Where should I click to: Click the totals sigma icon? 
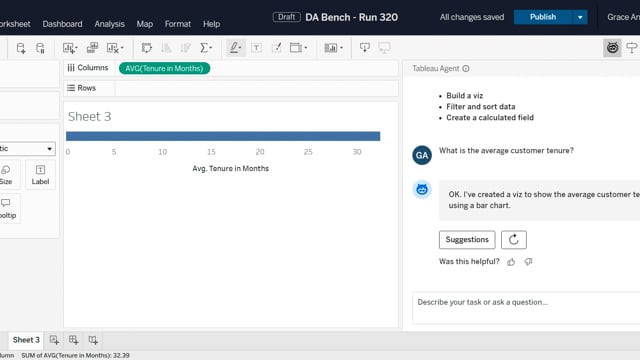click(x=204, y=48)
